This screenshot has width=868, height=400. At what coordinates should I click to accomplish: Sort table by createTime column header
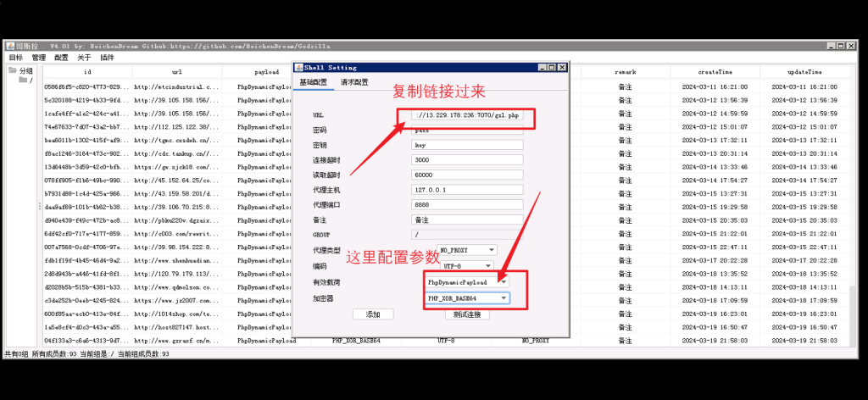tap(715, 73)
